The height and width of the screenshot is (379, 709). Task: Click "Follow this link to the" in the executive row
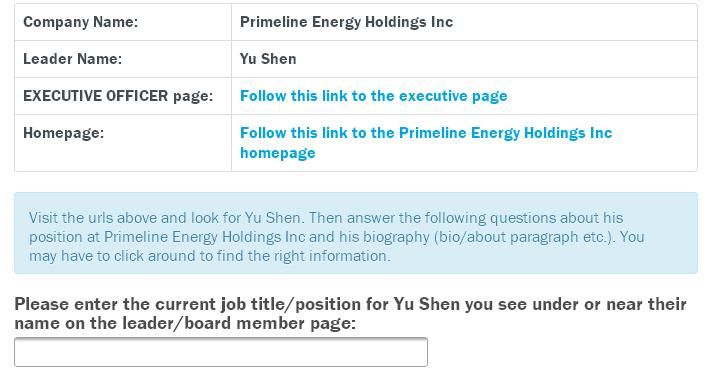coord(317,96)
